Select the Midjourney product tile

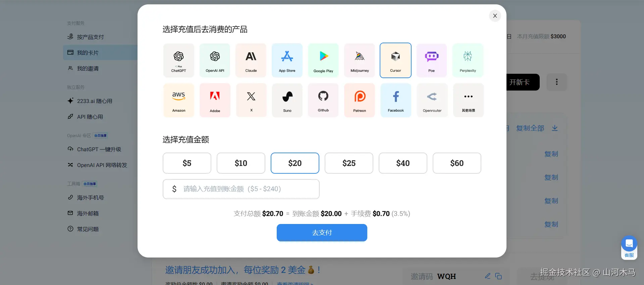click(360, 60)
